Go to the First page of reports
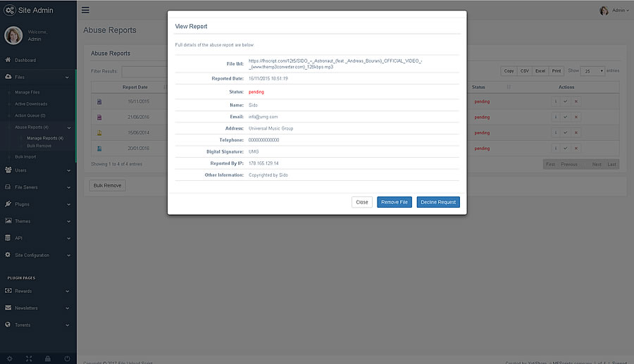 pyautogui.click(x=550, y=165)
